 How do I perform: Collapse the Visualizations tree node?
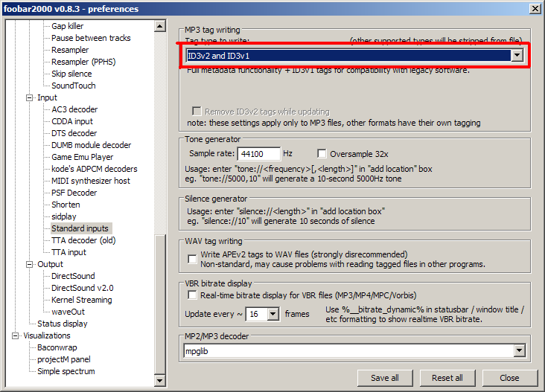(x=16, y=335)
